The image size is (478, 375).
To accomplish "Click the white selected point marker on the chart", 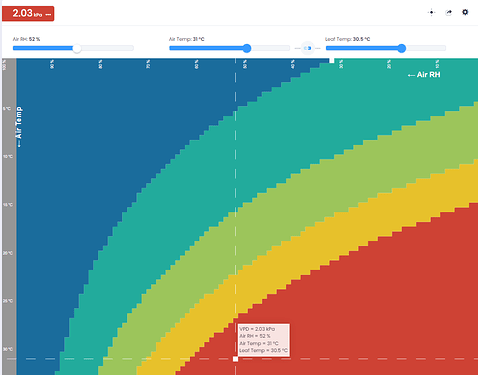I will (x=235, y=359).
